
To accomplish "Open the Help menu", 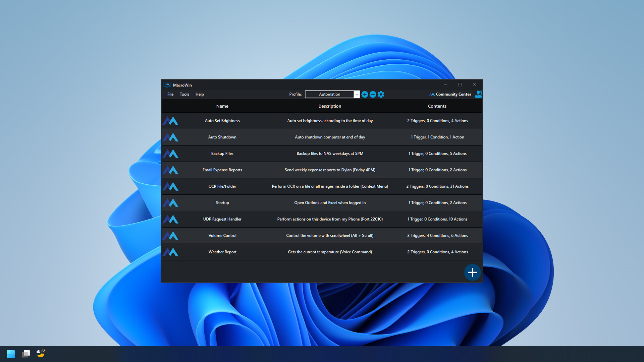I will click(200, 94).
